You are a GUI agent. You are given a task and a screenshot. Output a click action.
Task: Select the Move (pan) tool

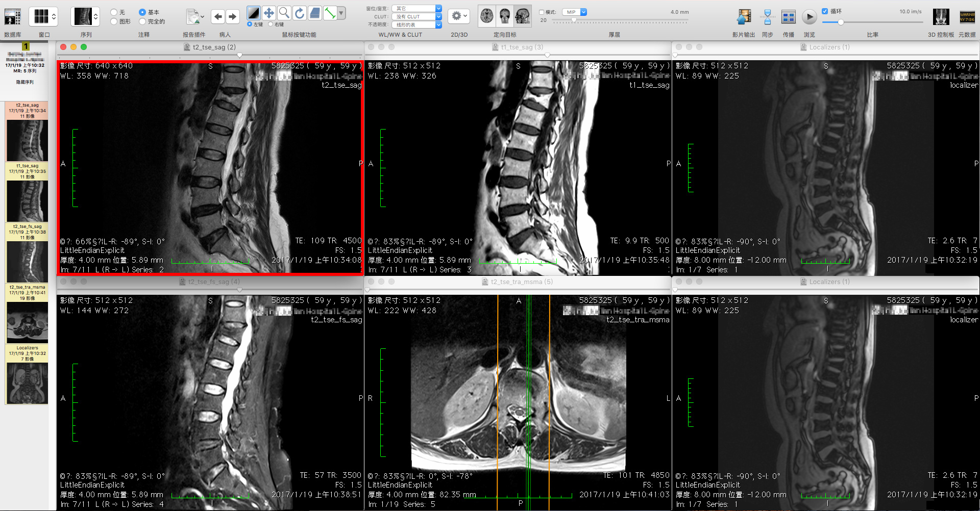point(269,13)
